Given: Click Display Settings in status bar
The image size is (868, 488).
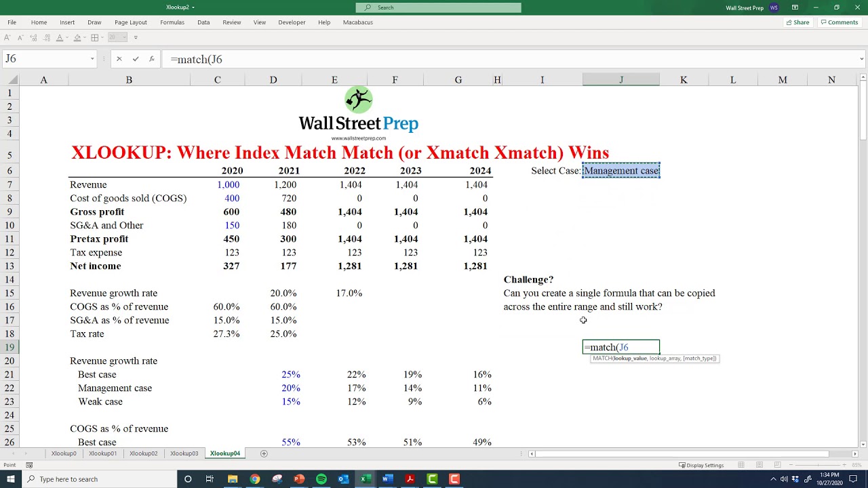Looking at the screenshot, I should tap(701, 465).
